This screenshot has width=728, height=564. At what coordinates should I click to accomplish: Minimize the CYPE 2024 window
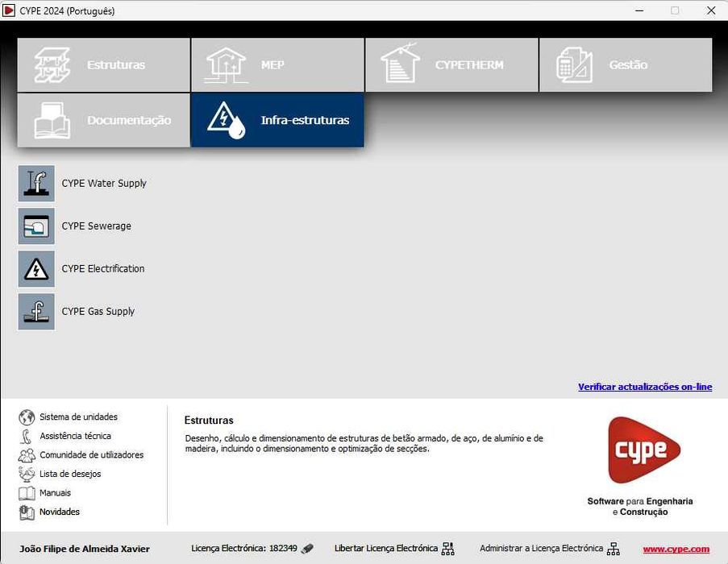[639, 10]
